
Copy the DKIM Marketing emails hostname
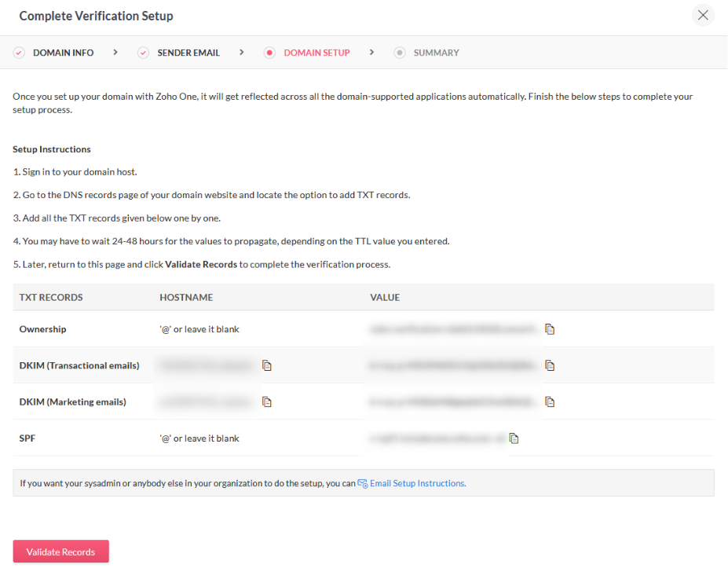coord(267,401)
